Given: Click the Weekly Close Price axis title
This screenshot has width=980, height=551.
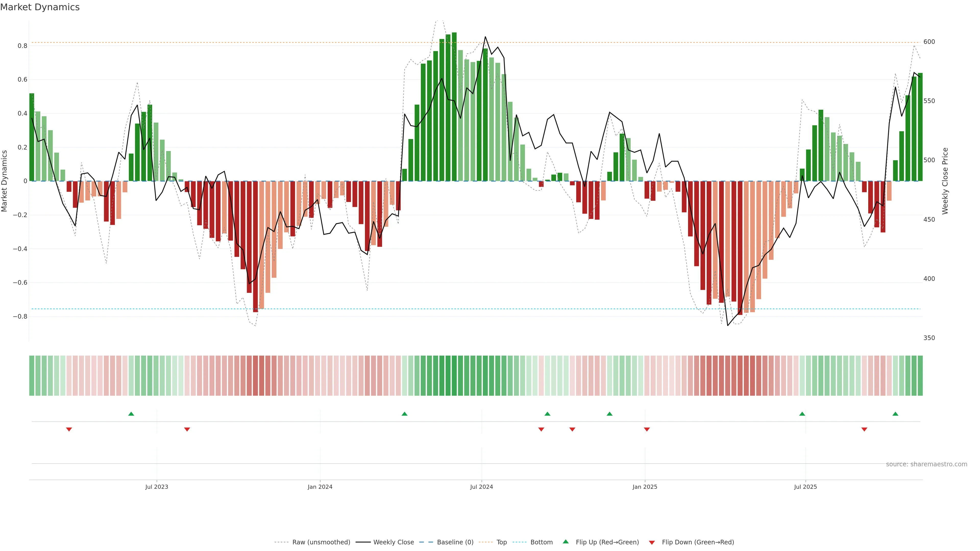Looking at the screenshot, I should [945, 181].
